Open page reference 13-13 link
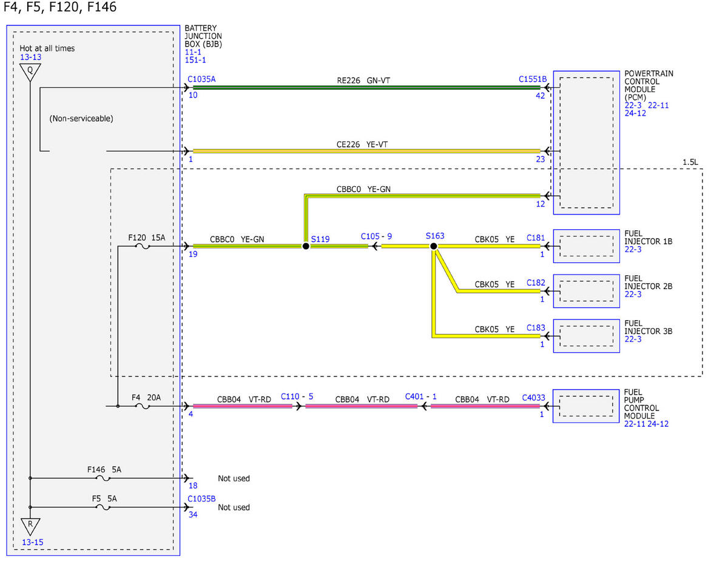The width and height of the screenshot is (728, 562). [x=30, y=57]
